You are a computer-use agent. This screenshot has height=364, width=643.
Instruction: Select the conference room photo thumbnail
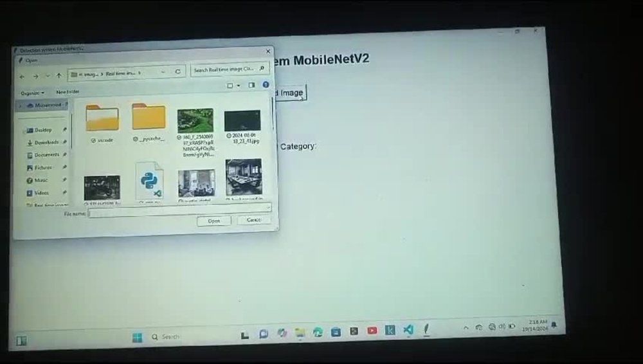click(x=244, y=177)
